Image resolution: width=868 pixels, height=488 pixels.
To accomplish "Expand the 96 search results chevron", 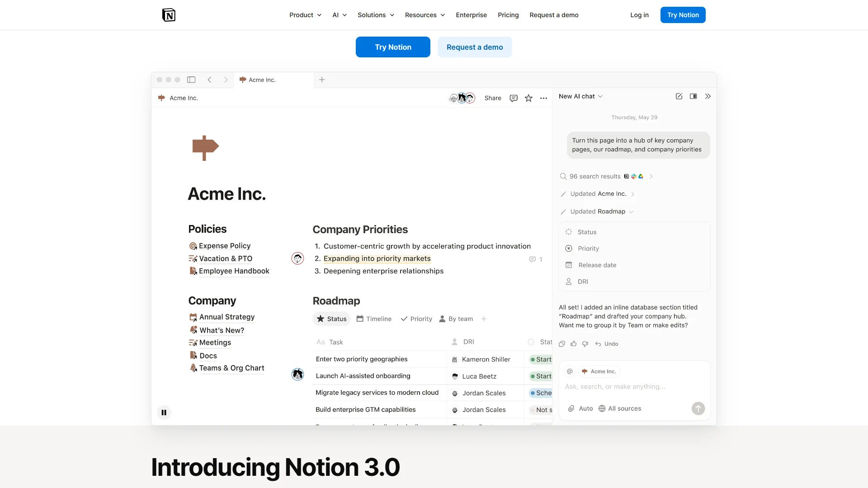I will coord(651,177).
